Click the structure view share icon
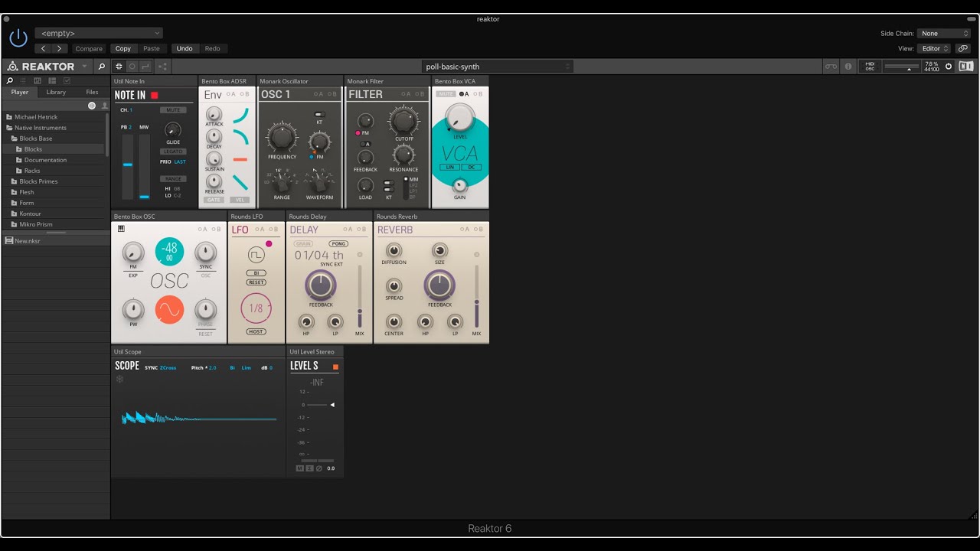Viewport: 980px width, 551px height. (x=162, y=67)
